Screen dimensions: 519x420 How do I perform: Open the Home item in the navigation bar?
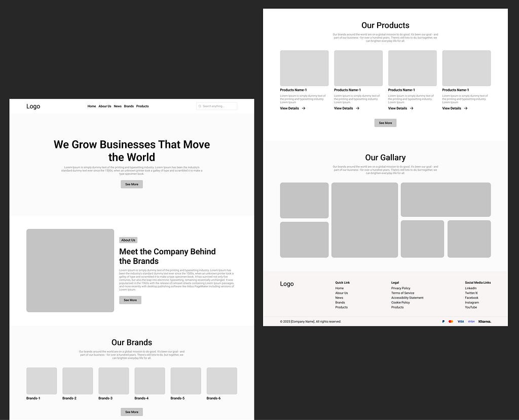[x=91, y=106]
